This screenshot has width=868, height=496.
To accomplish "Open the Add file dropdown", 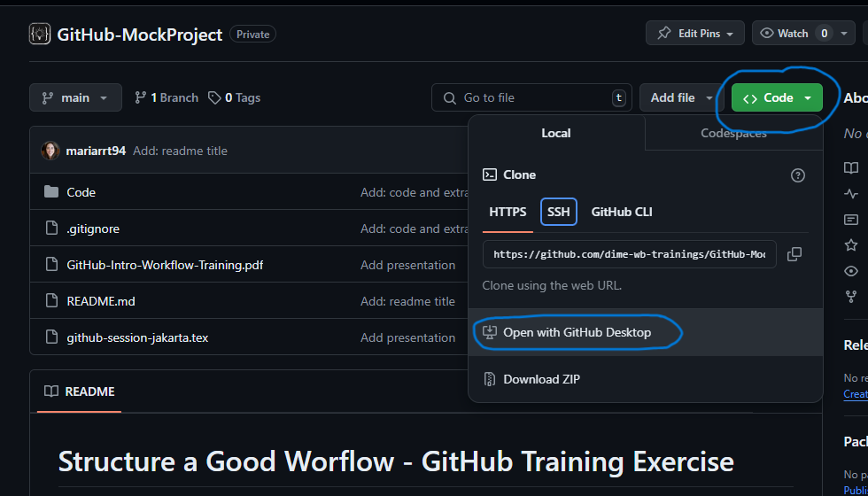I will tap(682, 97).
